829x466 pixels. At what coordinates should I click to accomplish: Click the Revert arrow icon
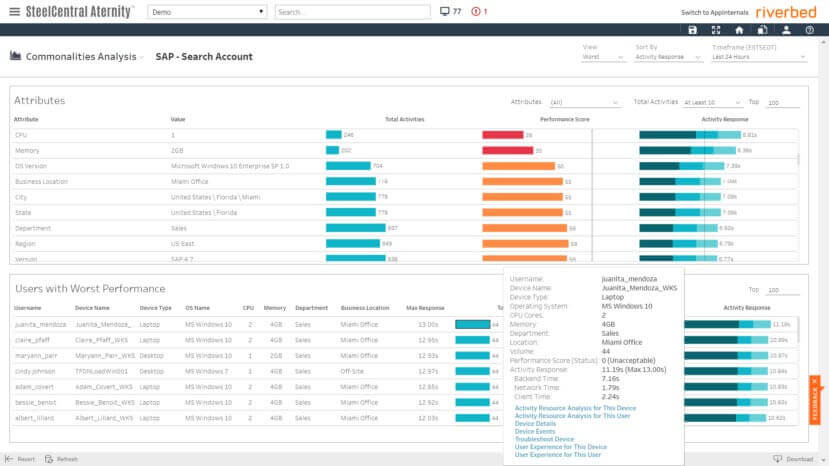point(9,459)
